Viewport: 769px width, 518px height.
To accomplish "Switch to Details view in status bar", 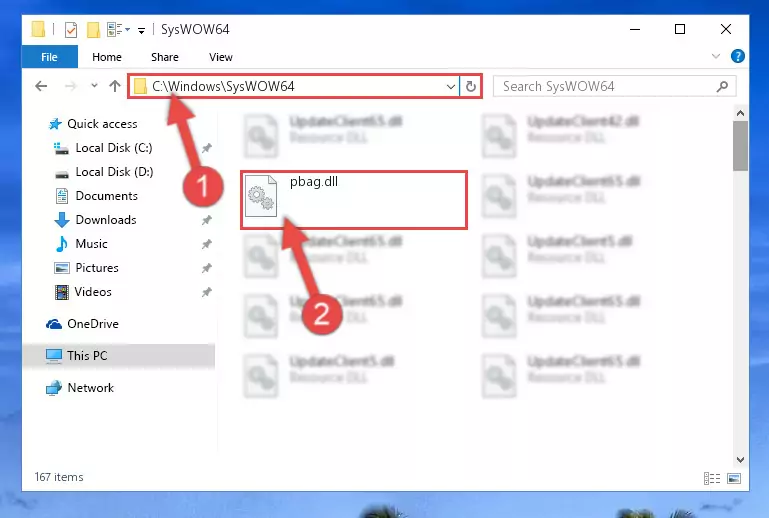I will coord(712,478).
